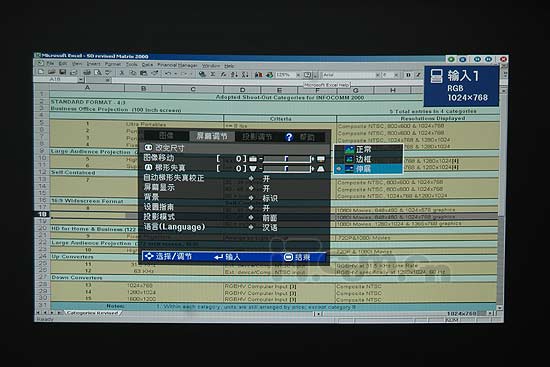
Task: Open the 125% zoom dropdown
Action: [298, 75]
